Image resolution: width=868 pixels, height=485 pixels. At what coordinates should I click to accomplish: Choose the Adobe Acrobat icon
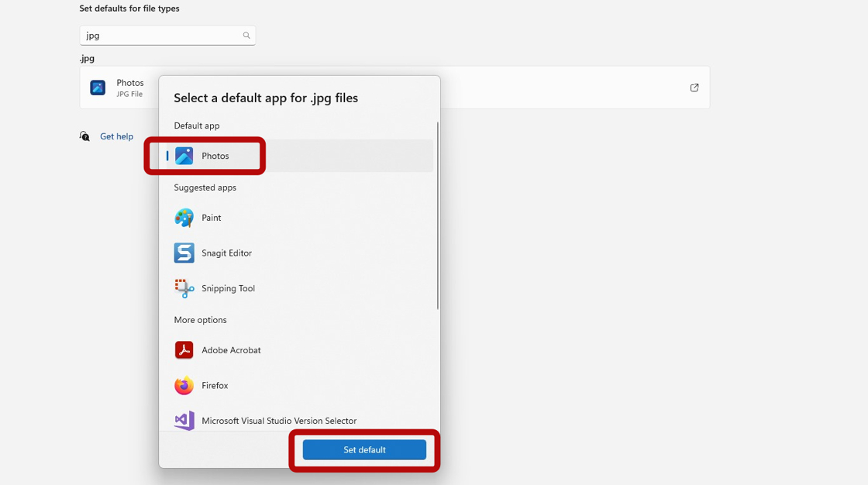point(184,350)
